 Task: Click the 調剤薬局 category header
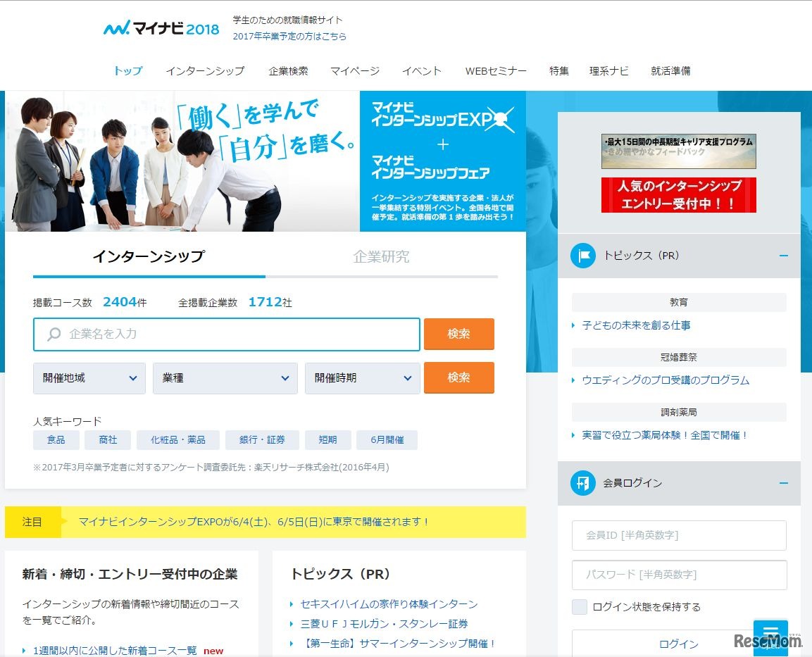pyautogui.click(x=679, y=412)
